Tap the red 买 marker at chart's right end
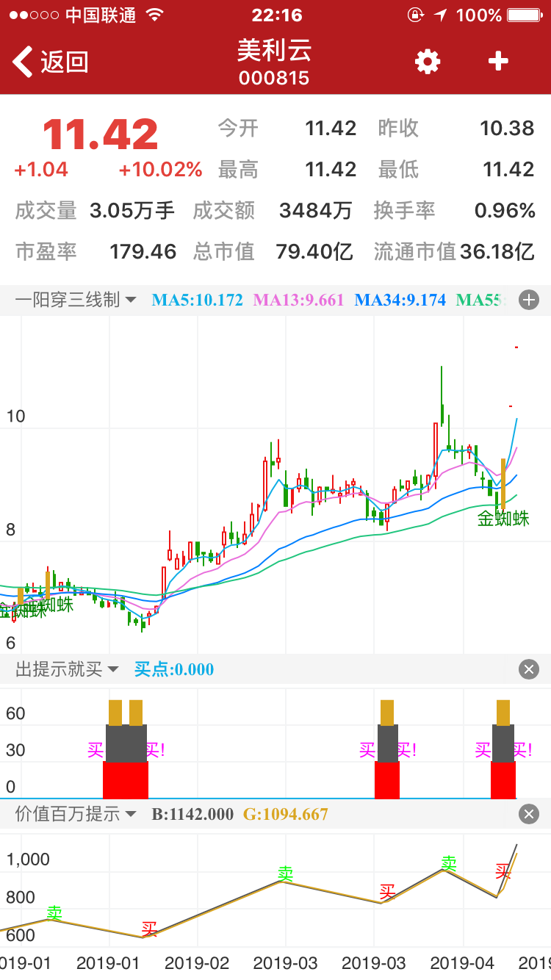Image resolution: width=551 pixels, height=980 pixels. (503, 872)
